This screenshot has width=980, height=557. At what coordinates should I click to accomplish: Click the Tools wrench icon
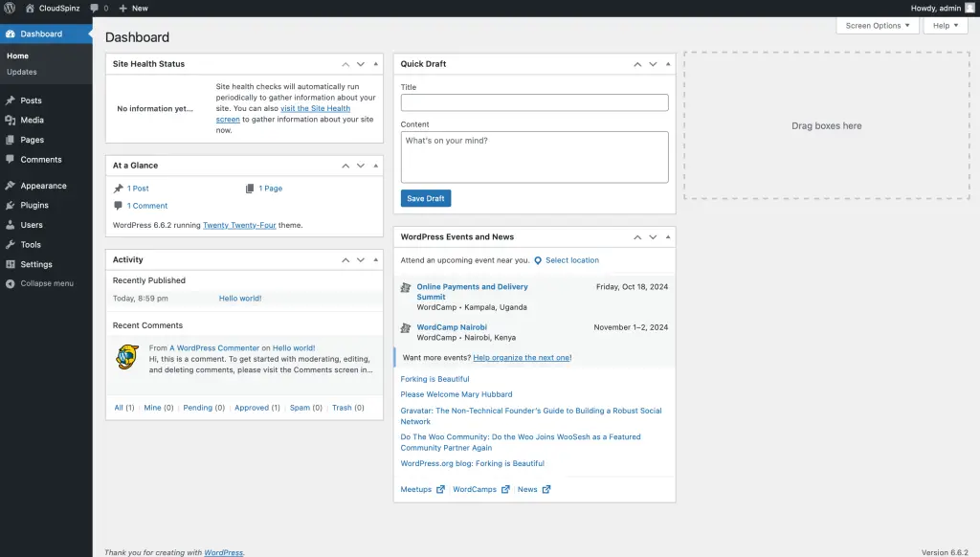(10, 245)
